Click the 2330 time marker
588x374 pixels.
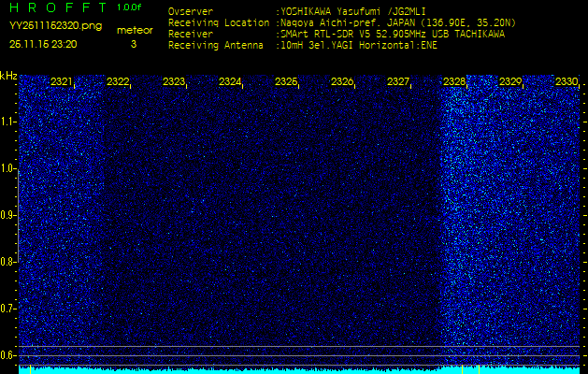(566, 81)
